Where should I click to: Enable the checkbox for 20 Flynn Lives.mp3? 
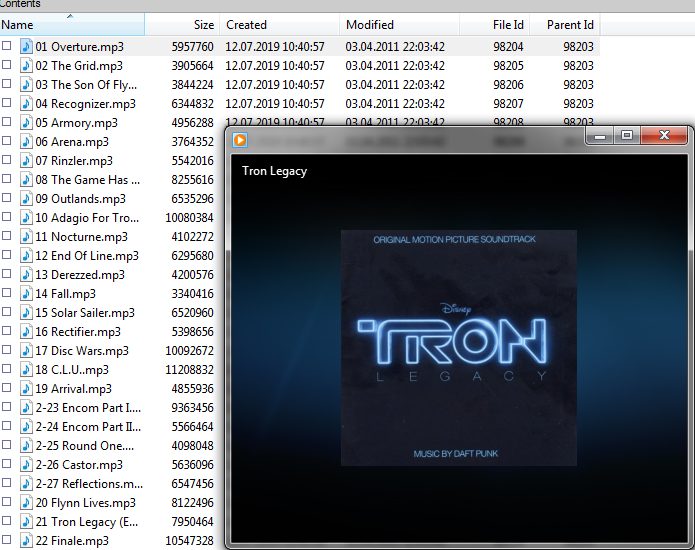click(x=6, y=502)
